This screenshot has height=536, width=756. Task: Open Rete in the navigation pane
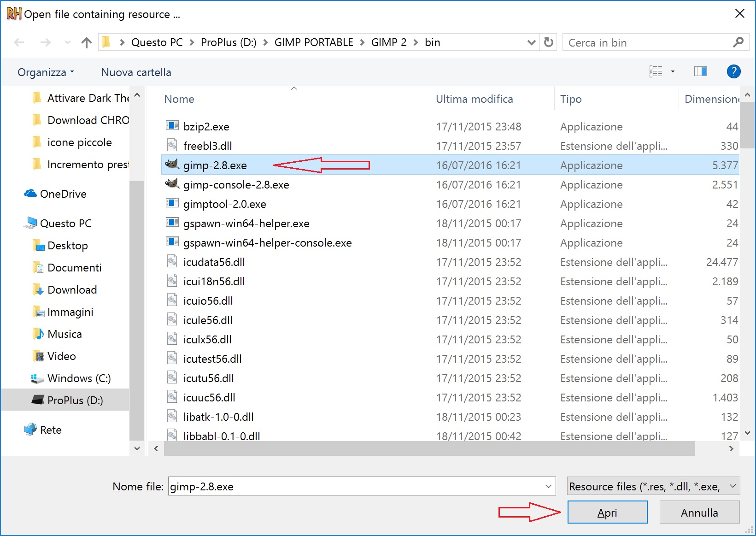(x=43, y=430)
